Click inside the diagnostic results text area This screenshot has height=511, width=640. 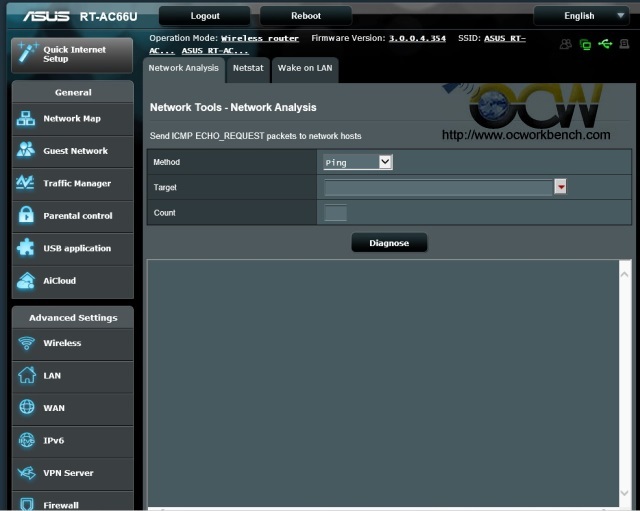click(383, 384)
